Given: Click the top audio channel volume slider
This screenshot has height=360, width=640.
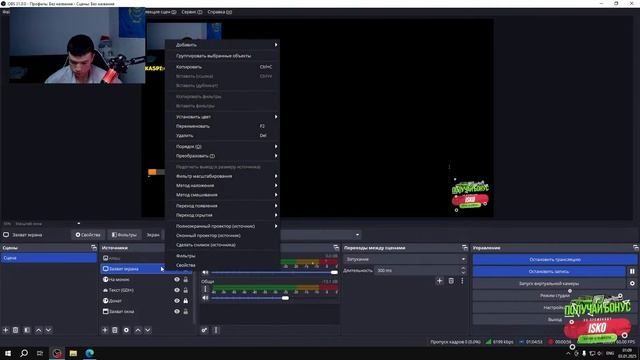Looking at the screenshot, I should [x=274, y=272].
